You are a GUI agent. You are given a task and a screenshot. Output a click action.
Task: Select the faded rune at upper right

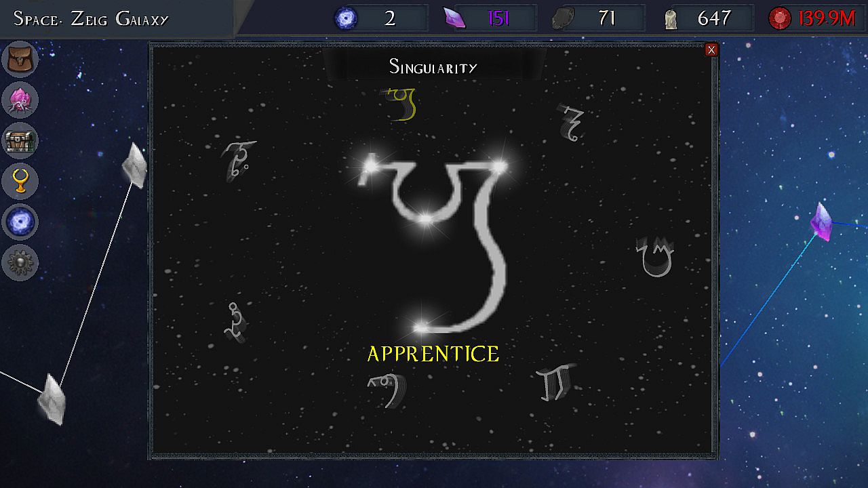click(571, 123)
